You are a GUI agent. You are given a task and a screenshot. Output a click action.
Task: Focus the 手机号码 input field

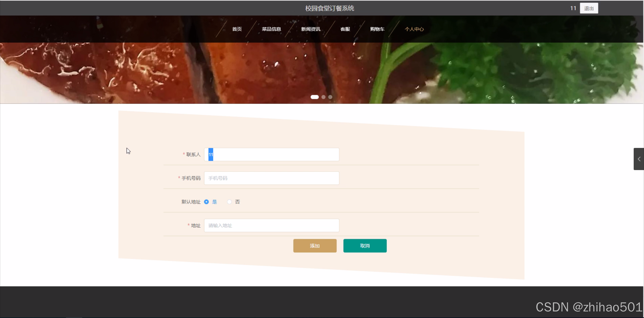(x=272, y=178)
